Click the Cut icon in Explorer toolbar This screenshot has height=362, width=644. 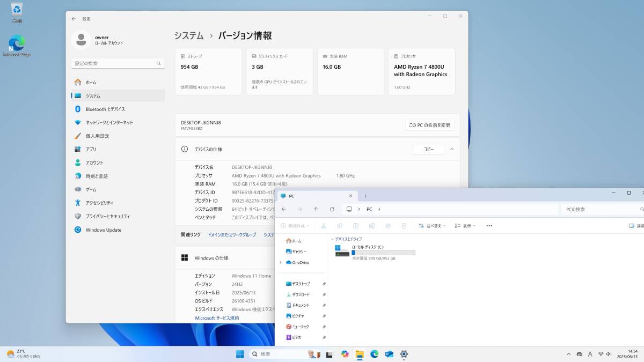coord(324,225)
